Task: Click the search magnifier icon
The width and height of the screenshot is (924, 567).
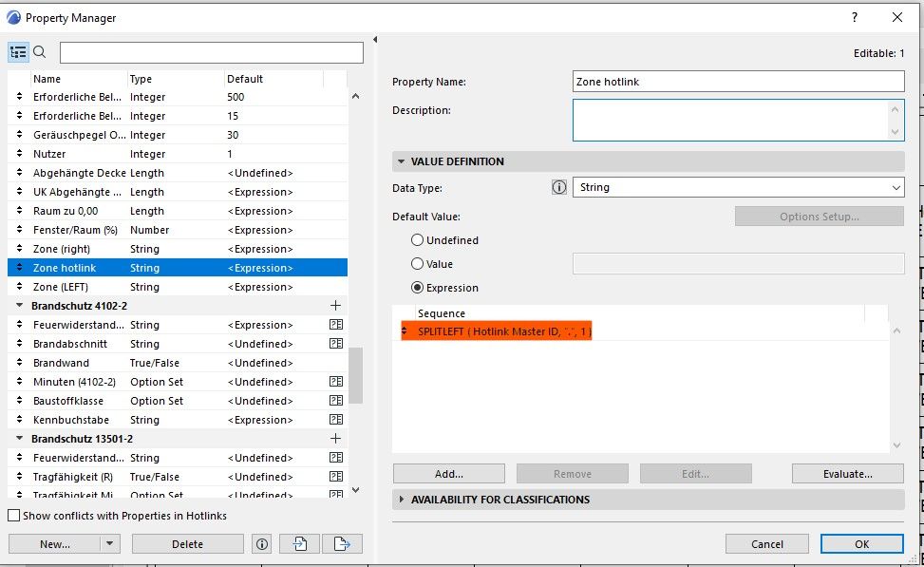Action: click(39, 51)
